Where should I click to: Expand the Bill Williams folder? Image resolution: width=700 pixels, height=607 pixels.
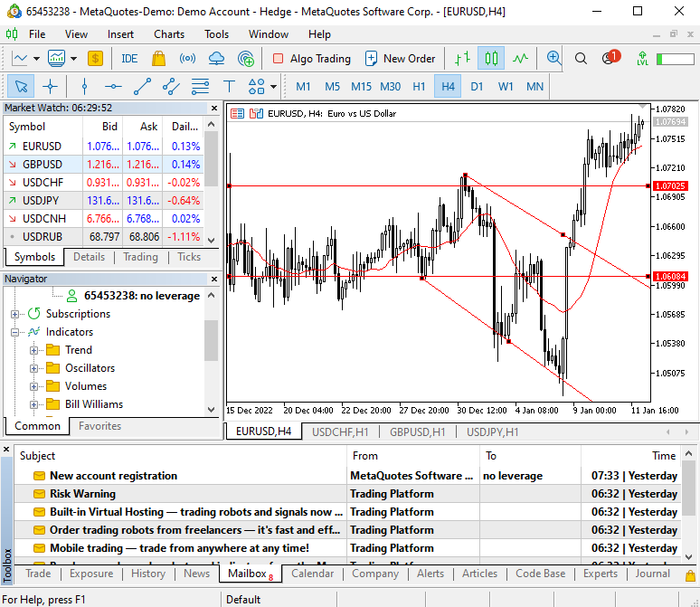[33, 404]
